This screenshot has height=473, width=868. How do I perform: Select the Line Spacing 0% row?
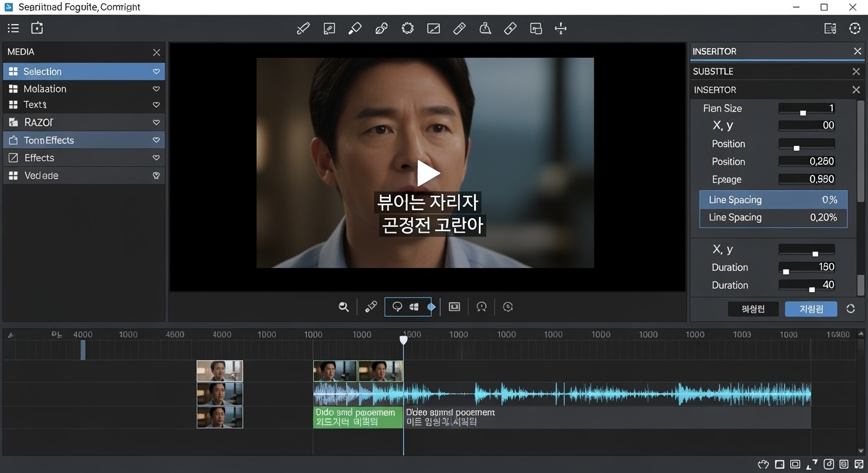(x=773, y=200)
